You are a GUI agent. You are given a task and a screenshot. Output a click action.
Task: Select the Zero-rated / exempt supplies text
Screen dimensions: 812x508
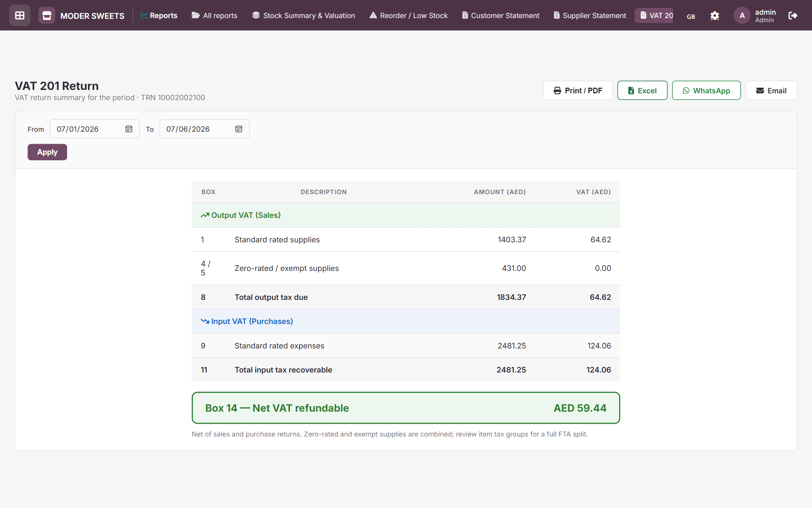[286, 268]
